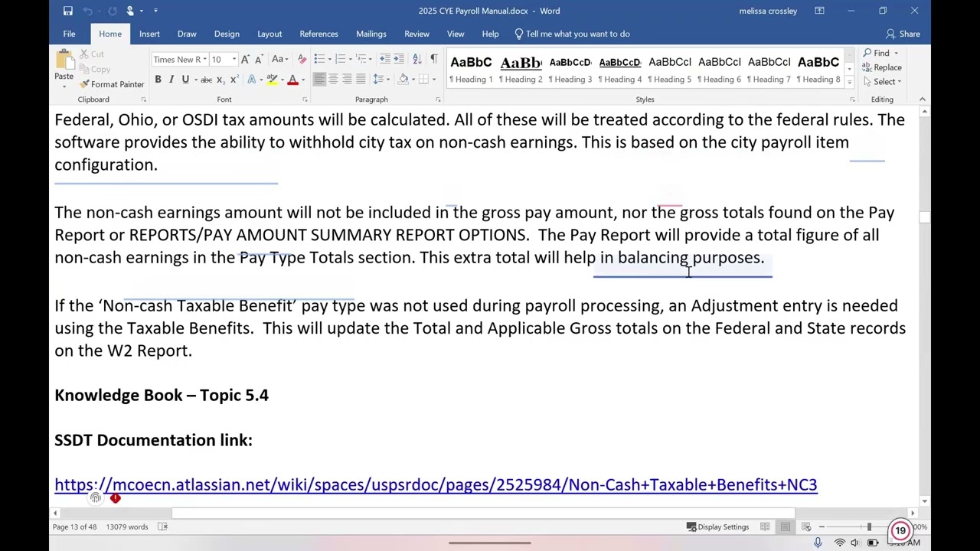The image size is (980, 551).
Task: Open the Font dialog launcher
Action: point(305,99)
